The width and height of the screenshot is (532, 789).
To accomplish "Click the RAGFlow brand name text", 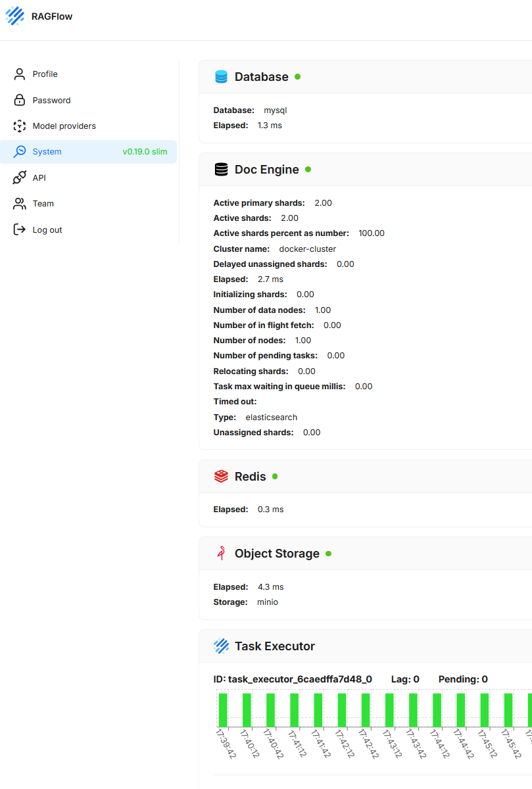I will click(x=52, y=16).
